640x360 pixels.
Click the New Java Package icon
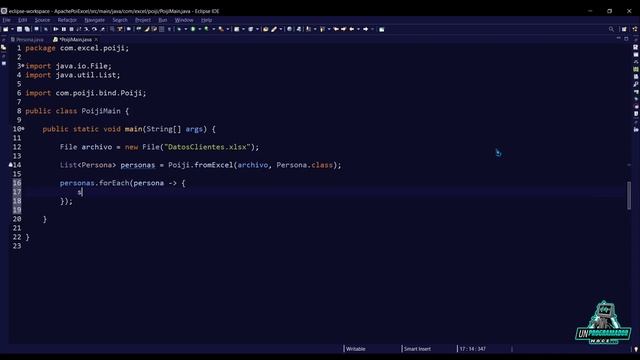click(x=237, y=29)
